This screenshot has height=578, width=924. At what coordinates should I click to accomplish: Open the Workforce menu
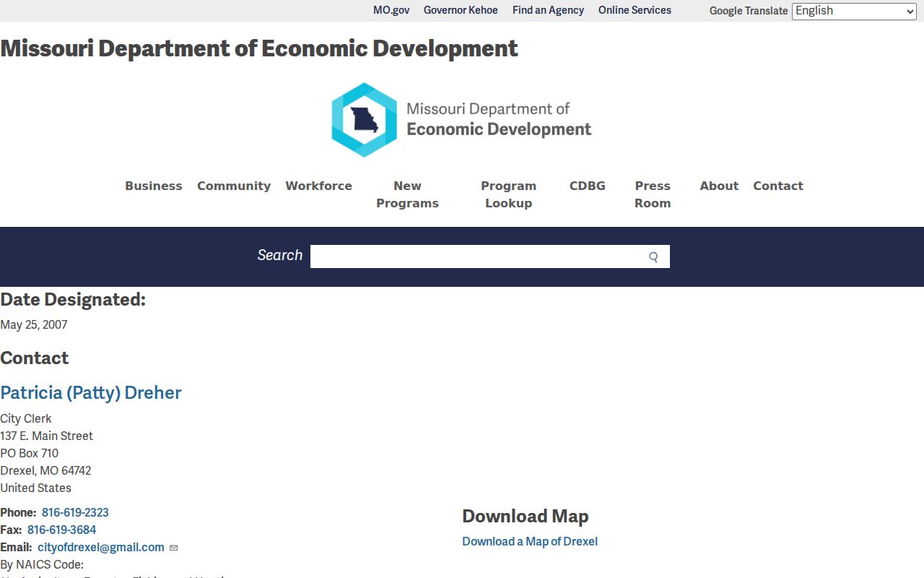318,186
